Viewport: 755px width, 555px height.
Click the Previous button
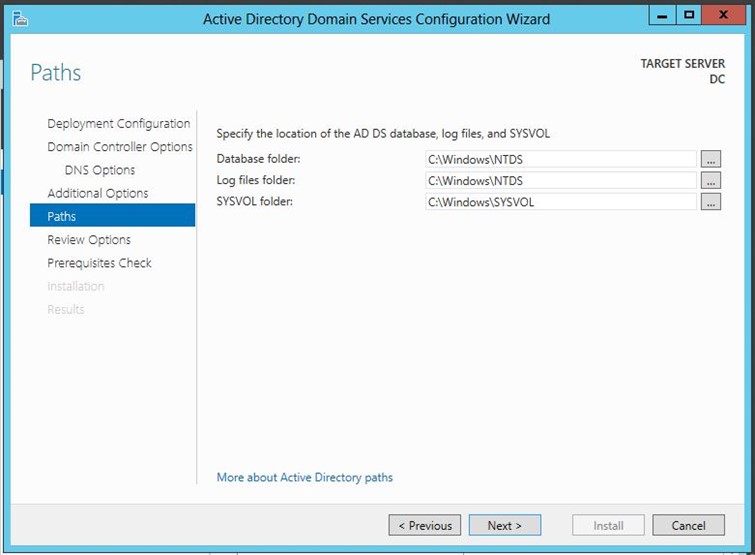pyautogui.click(x=425, y=525)
